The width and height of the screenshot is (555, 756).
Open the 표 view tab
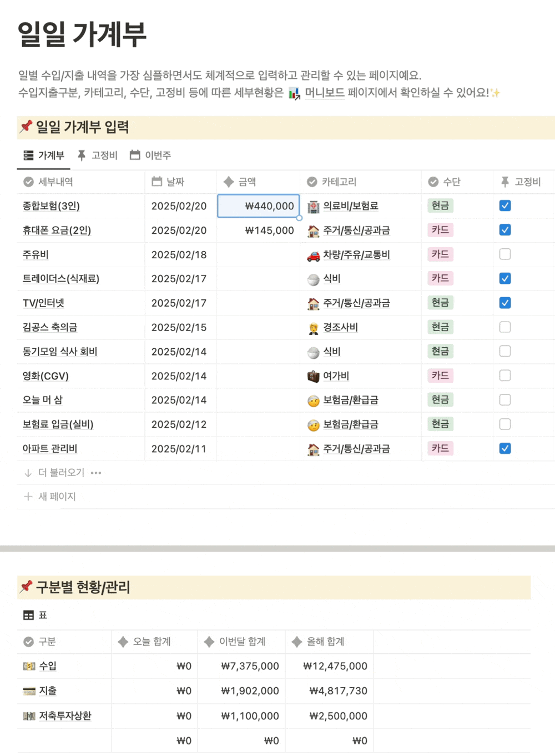(x=35, y=615)
